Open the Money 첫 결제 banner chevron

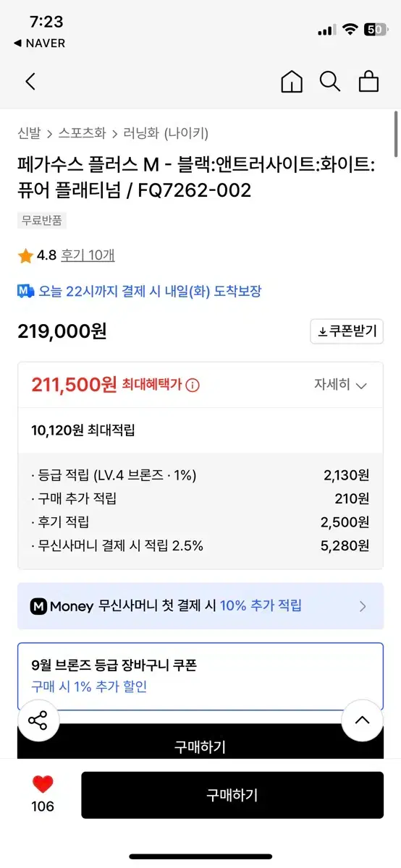363,606
